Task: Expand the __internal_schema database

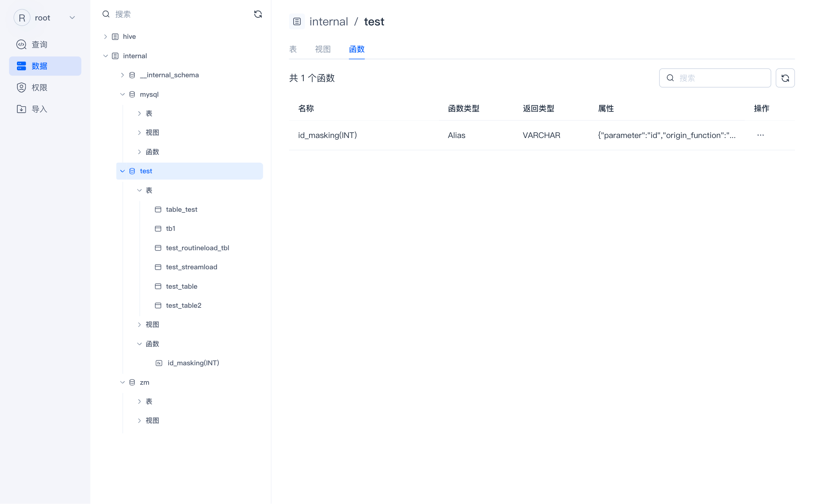Action: pos(122,75)
